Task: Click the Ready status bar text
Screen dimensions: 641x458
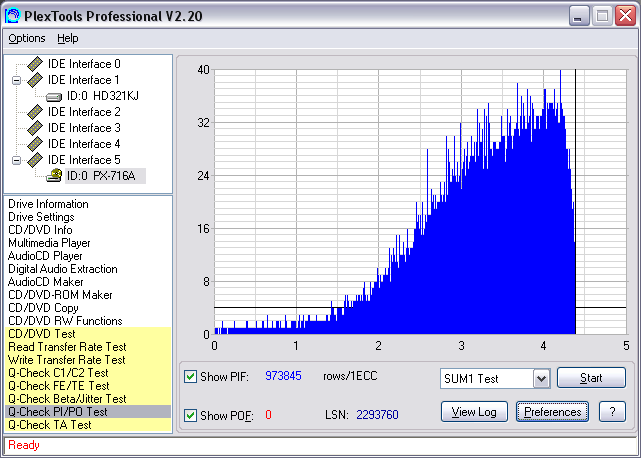Action: point(24,445)
